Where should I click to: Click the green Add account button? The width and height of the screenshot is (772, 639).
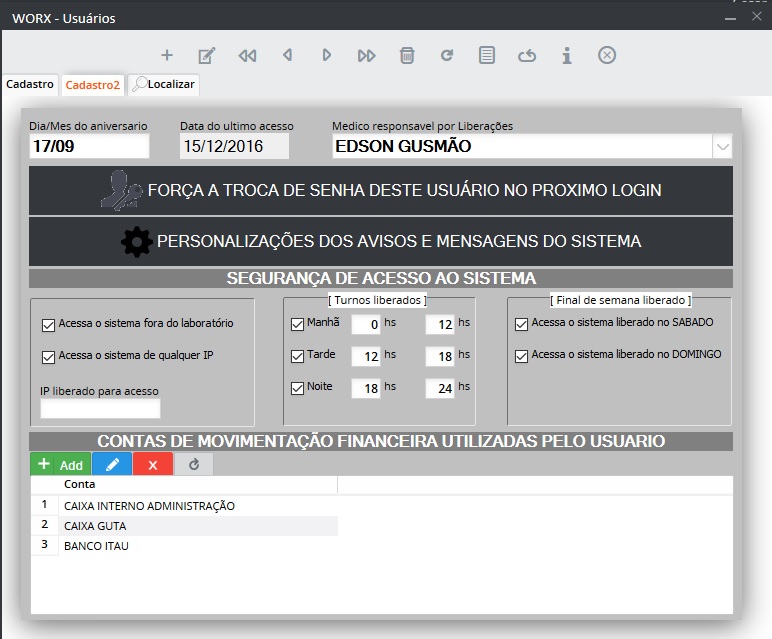point(61,464)
